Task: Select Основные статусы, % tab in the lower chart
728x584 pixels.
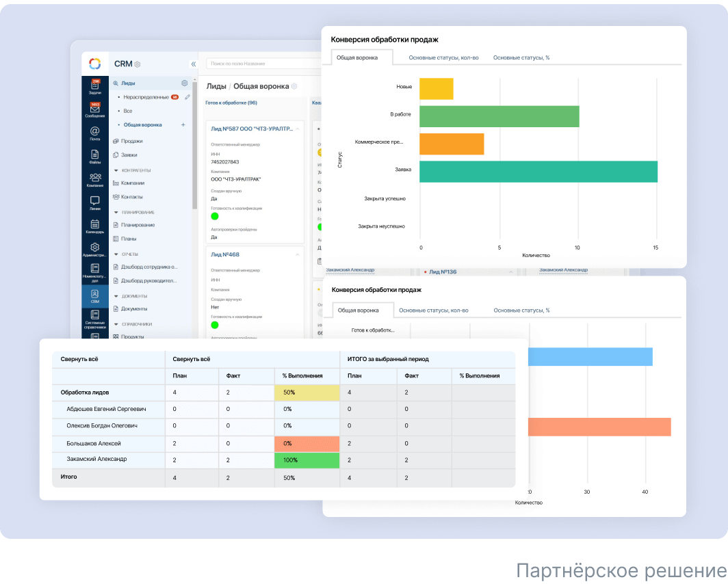Action: [521, 310]
